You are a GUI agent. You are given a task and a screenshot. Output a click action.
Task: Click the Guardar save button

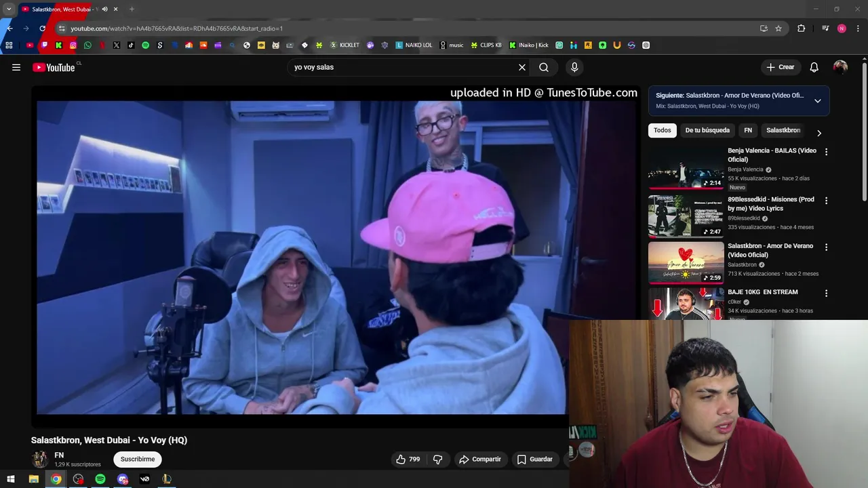point(534,459)
